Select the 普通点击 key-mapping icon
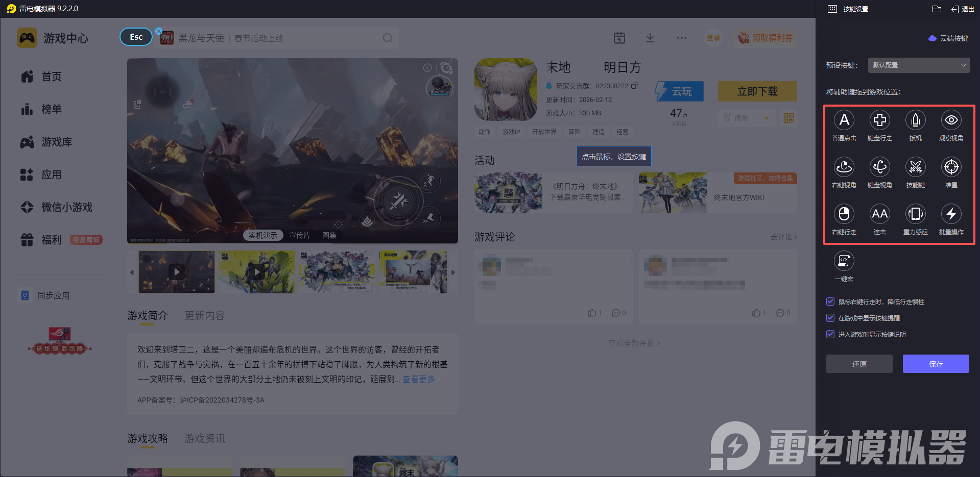 click(x=844, y=120)
